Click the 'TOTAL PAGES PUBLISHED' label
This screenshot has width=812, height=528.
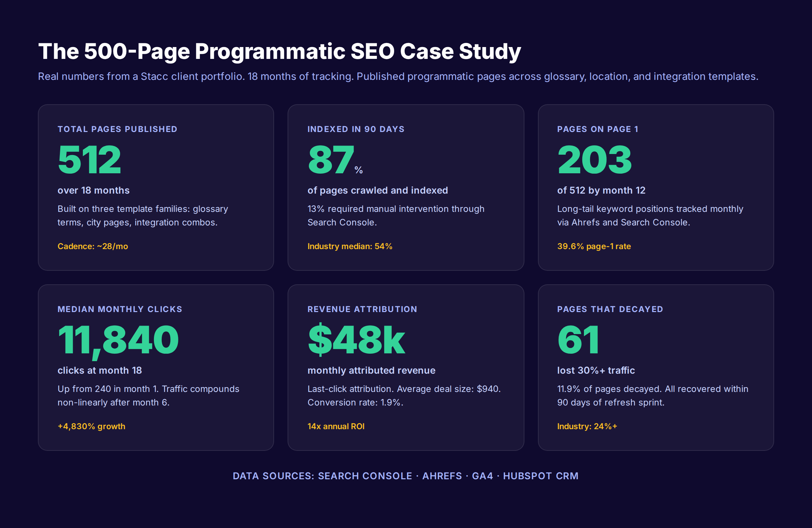tap(117, 129)
